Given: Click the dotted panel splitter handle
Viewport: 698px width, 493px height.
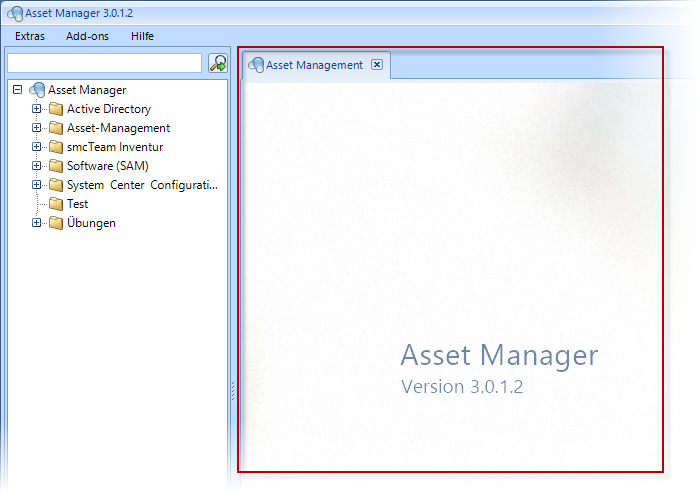Looking at the screenshot, I should [x=233, y=391].
